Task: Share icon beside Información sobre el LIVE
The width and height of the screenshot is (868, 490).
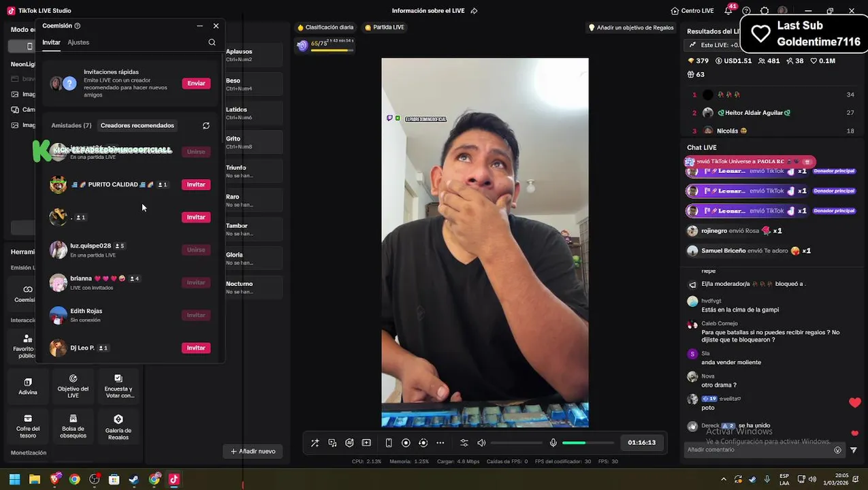Action: tap(474, 11)
